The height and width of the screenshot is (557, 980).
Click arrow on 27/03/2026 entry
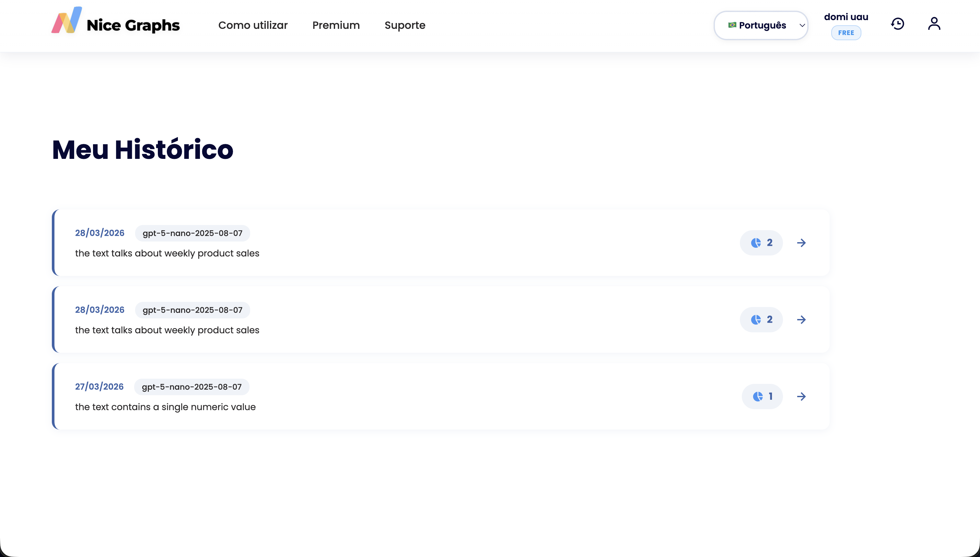click(801, 397)
